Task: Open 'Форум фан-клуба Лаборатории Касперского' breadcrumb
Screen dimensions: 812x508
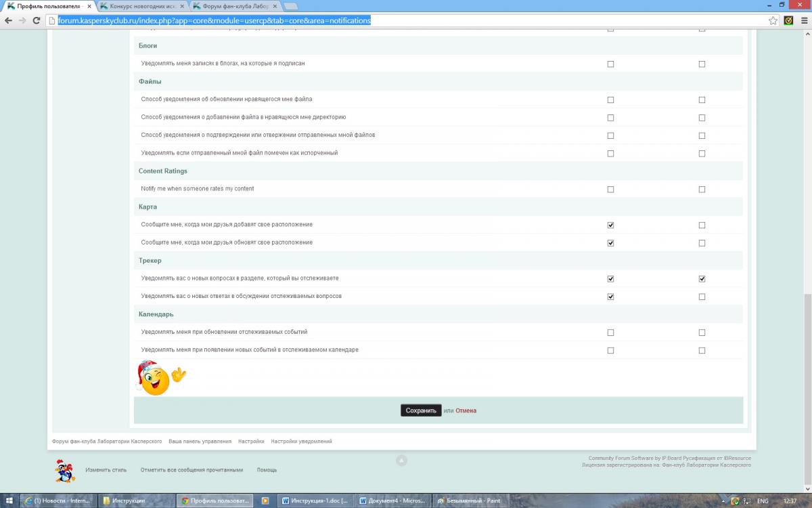Action: [107, 442]
